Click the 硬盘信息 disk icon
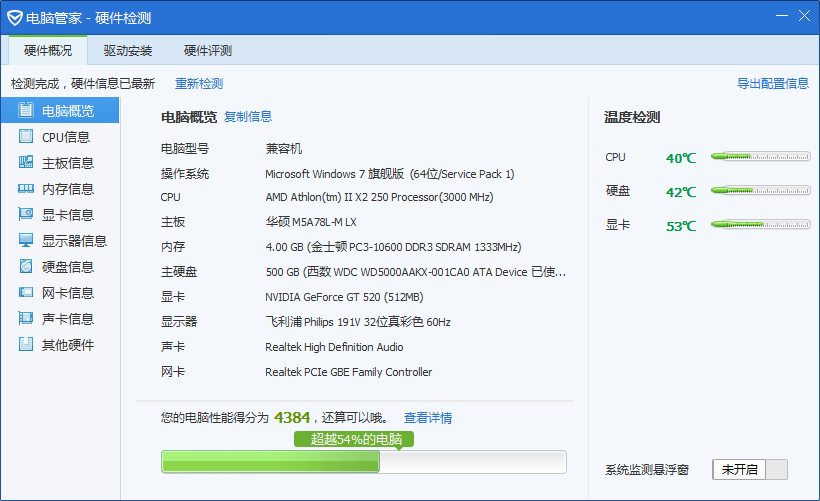Image resolution: width=820 pixels, height=501 pixels. [26, 266]
